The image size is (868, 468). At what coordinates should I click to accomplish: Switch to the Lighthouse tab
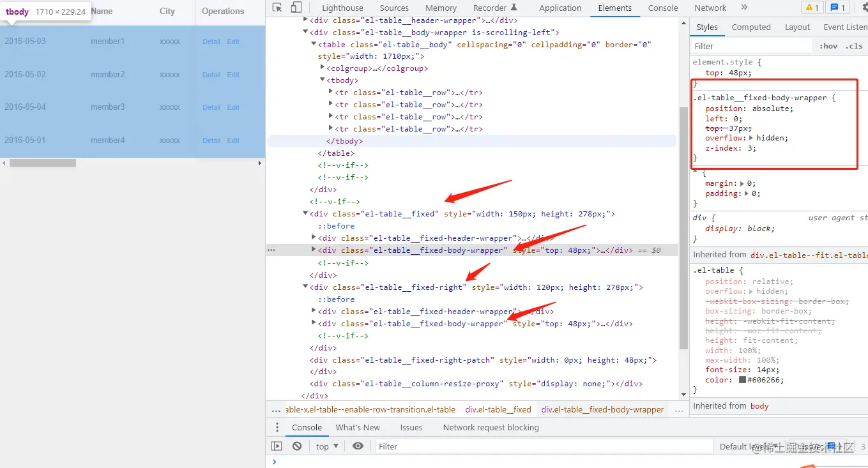(x=342, y=8)
